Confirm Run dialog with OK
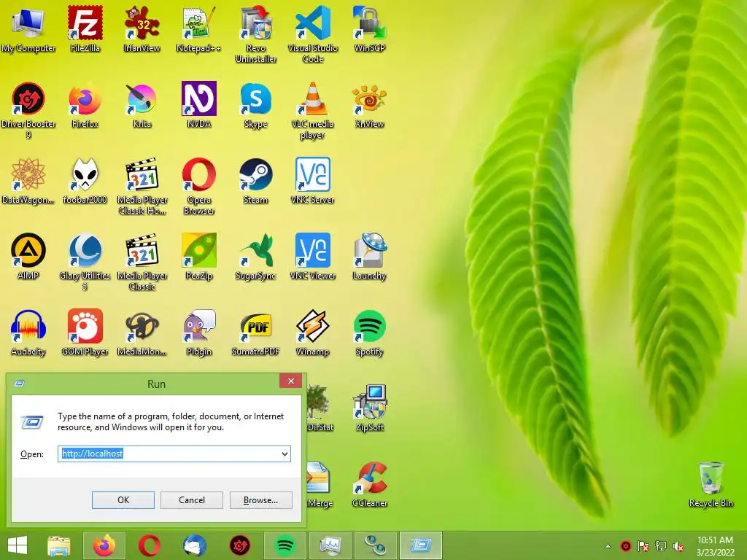Viewport: 747px width, 560px height. tap(123, 500)
